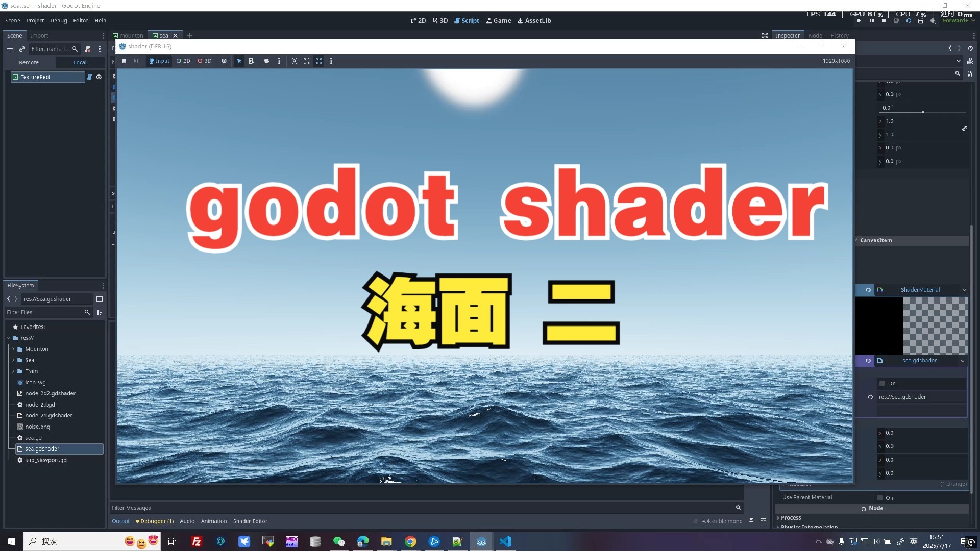Expand the Train folder
The width and height of the screenshot is (980, 551).
point(13,371)
